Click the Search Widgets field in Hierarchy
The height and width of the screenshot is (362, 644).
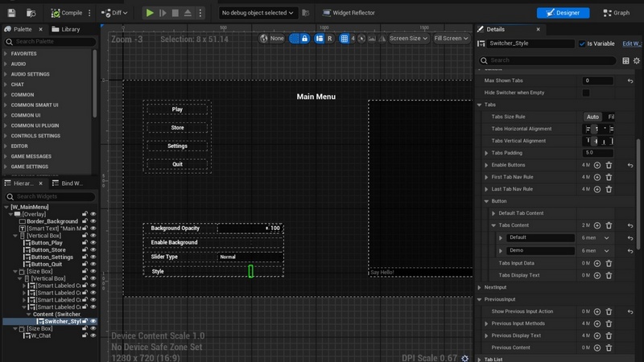point(48,196)
